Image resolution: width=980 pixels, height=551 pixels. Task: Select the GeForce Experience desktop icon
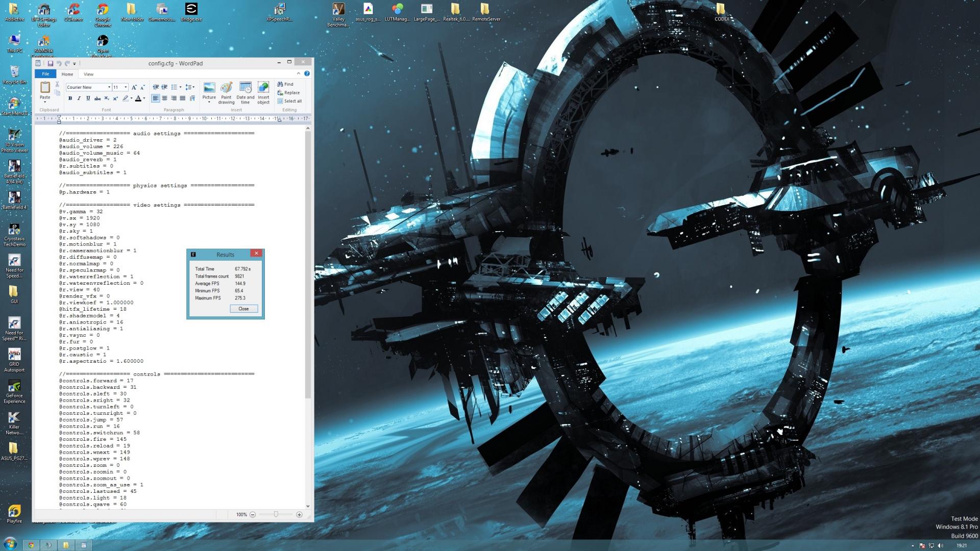pyautogui.click(x=14, y=392)
